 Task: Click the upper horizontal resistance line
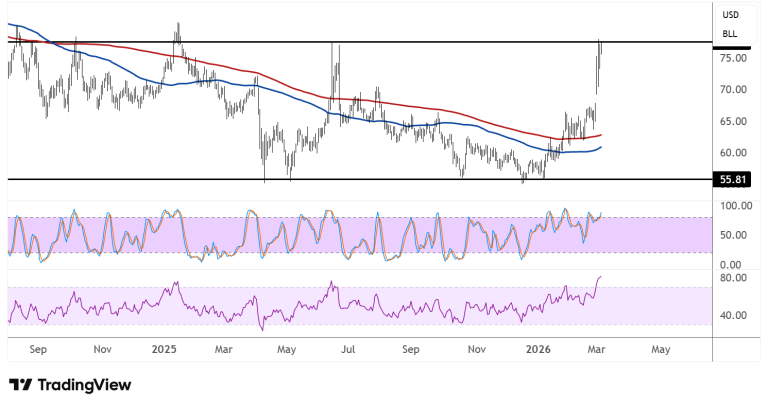pyautogui.click(x=360, y=42)
